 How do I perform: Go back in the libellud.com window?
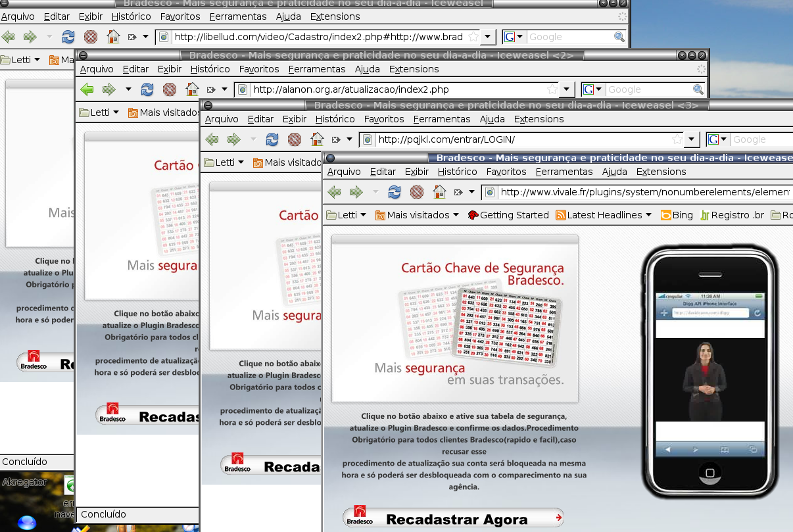[8, 37]
